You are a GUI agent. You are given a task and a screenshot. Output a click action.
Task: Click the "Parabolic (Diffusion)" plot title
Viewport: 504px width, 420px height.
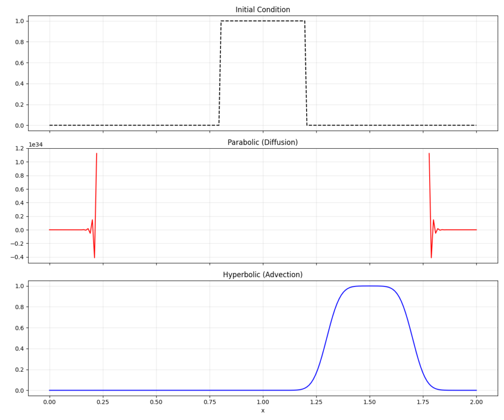[262, 142]
